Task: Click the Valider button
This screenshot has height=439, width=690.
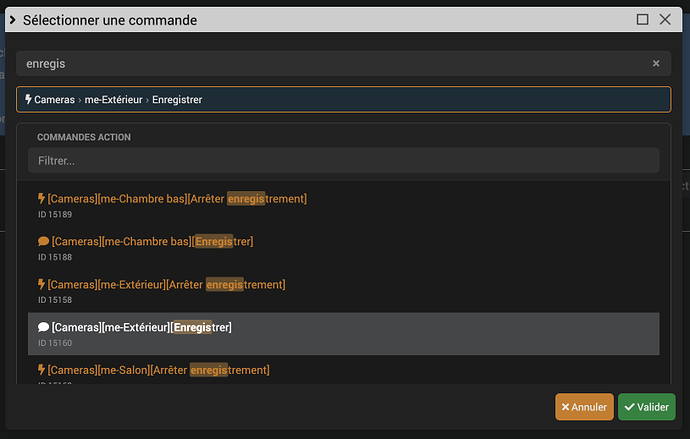Action: tap(646, 407)
